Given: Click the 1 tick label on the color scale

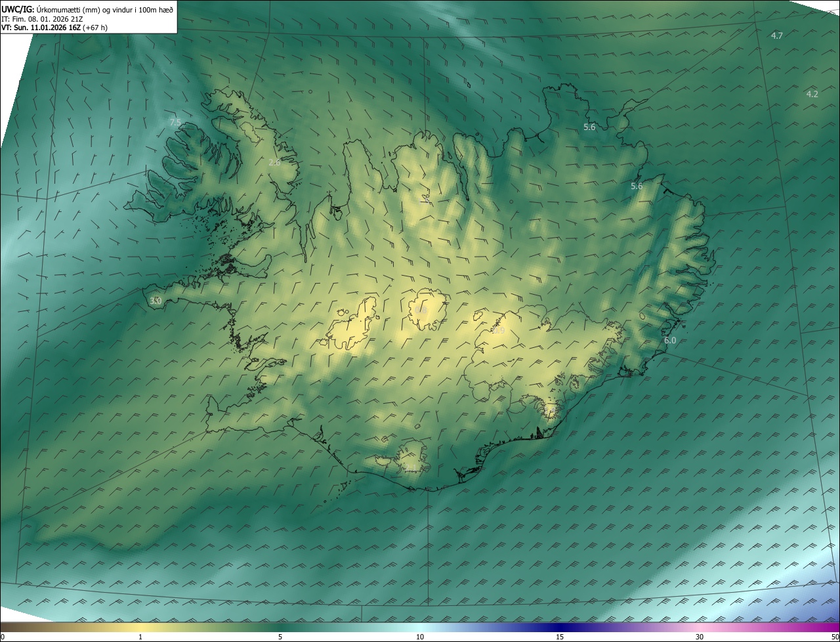Looking at the screenshot, I should coord(140,637).
